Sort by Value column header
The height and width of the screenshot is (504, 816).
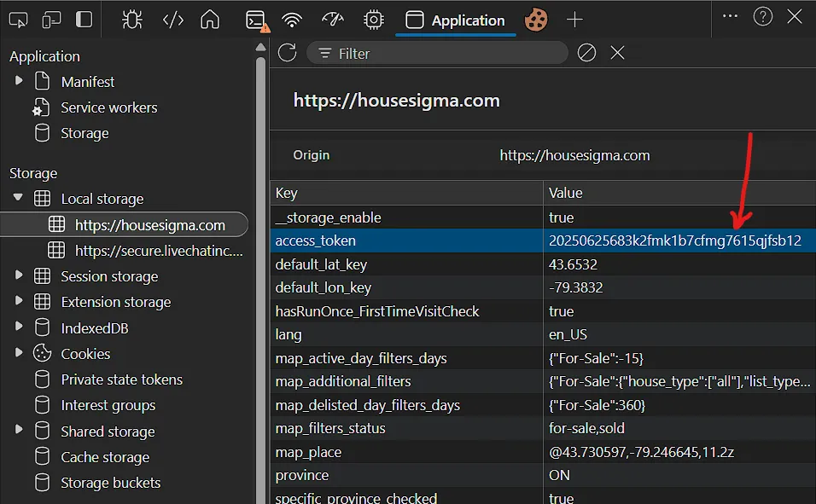(x=679, y=193)
